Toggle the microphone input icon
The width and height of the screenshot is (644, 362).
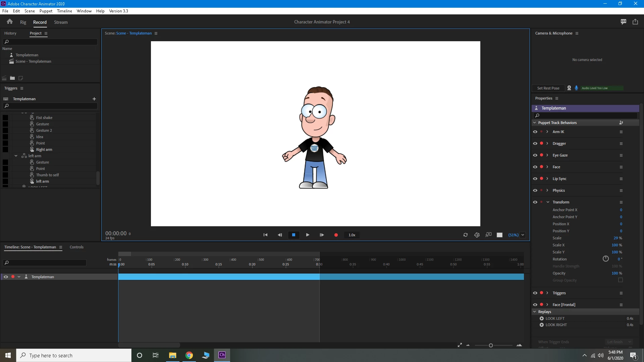pos(576,88)
